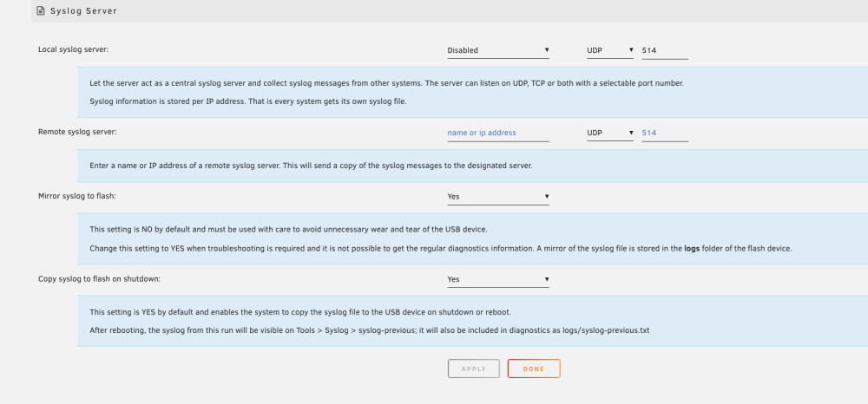Click the Local syslog server label
Image resolution: width=868 pixels, height=404 pixels.
[74, 49]
